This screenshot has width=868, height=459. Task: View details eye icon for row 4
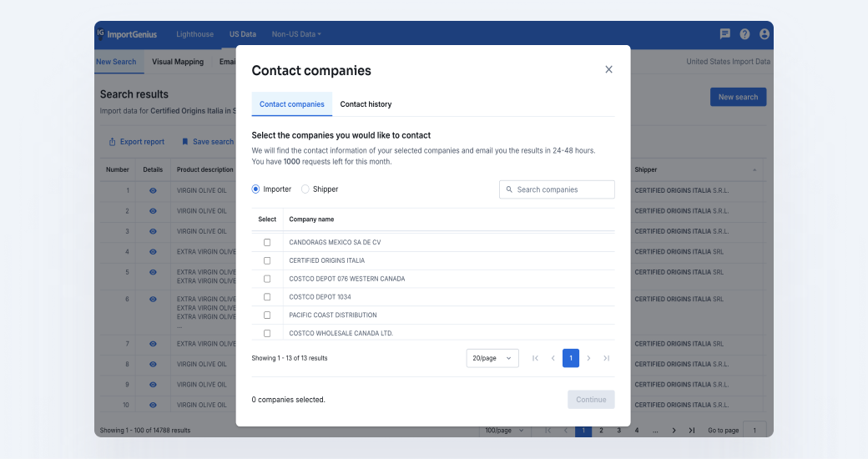point(153,252)
